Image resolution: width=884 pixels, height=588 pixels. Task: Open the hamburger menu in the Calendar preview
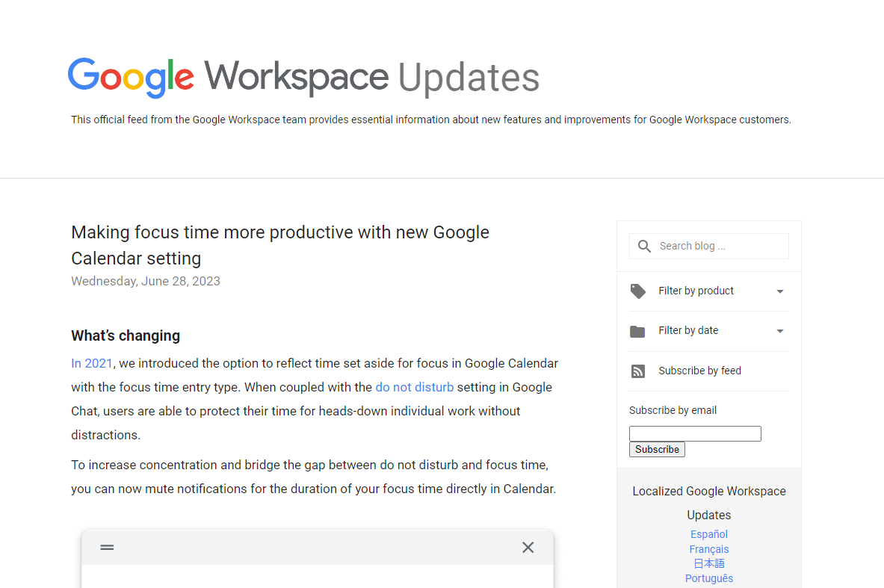coord(107,547)
